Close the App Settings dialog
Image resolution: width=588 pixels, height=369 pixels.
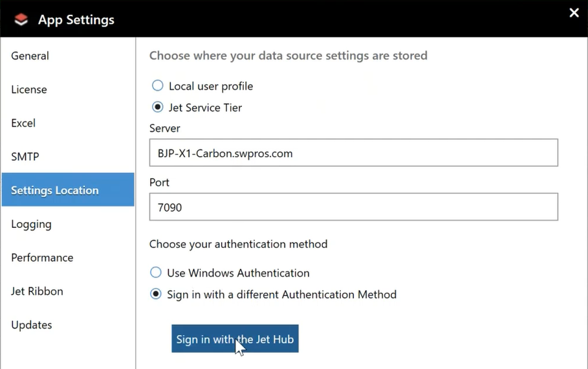574,13
